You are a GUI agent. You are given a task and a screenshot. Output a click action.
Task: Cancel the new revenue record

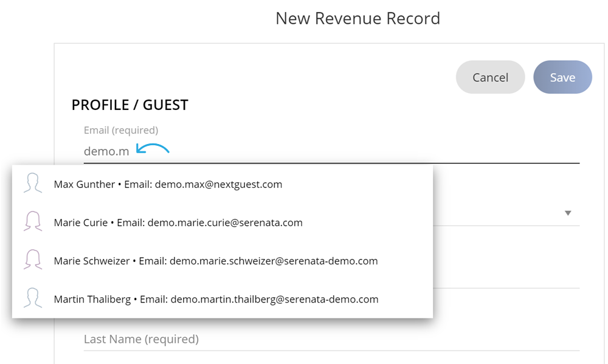coord(490,77)
